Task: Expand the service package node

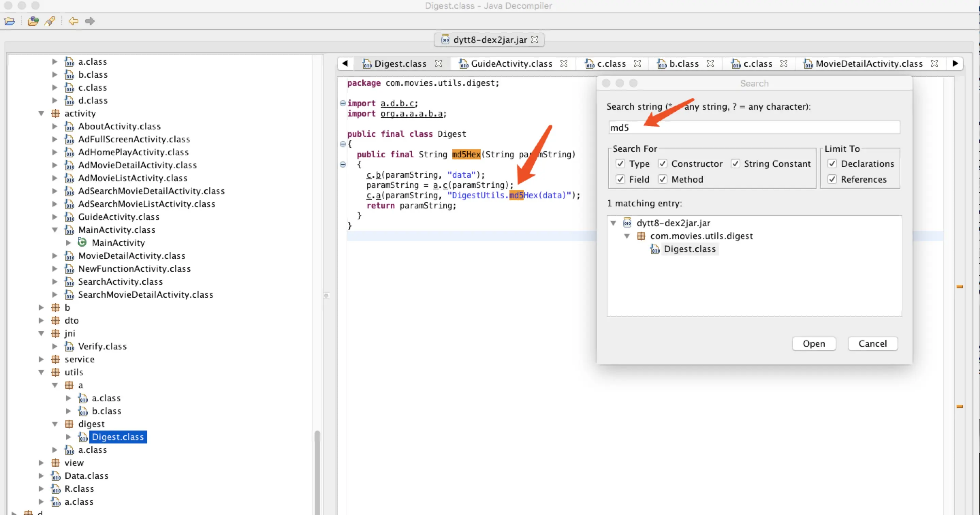Action: click(41, 359)
